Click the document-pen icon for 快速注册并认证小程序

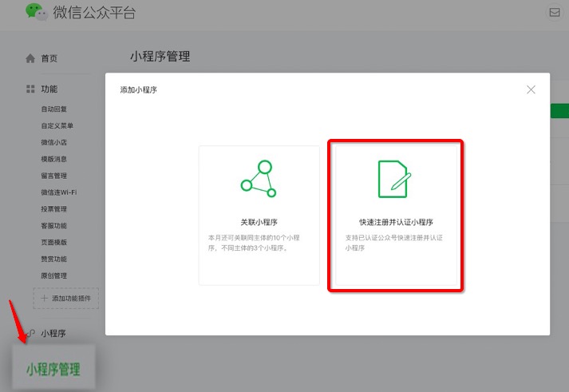pos(394,178)
